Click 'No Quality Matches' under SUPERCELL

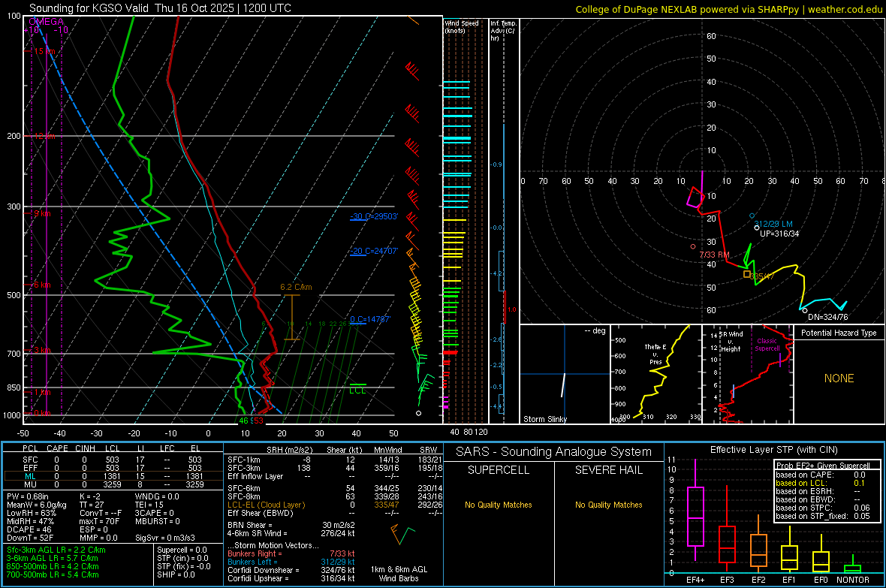click(x=499, y=505)
